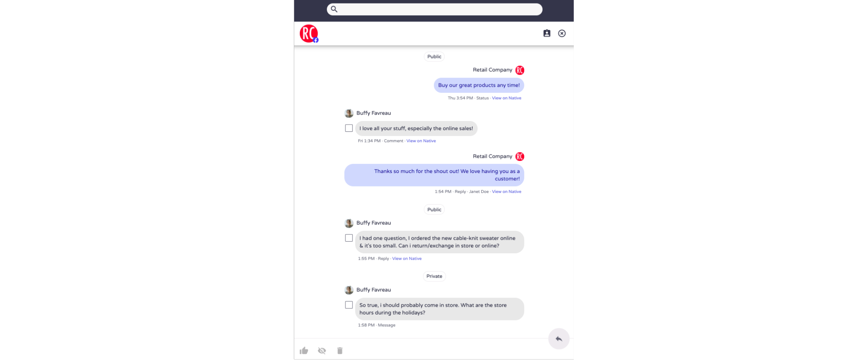This screenshot has height=360, width=868.
Task: Click the 'Thanks so much for the shout out' bubble
Action: [434, 175]
